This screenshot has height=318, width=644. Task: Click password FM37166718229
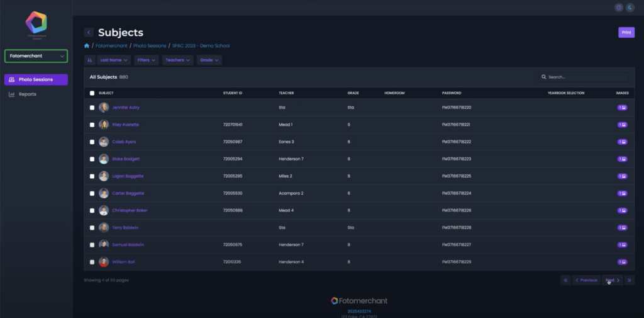[457, 261]
